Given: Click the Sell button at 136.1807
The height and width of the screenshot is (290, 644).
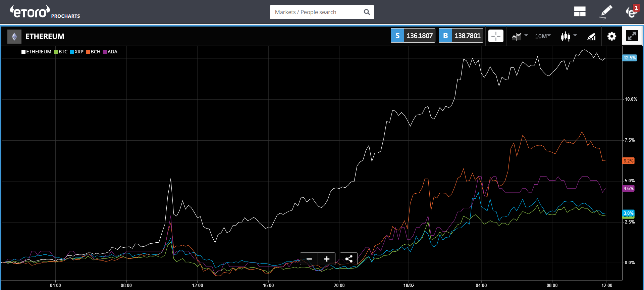Looking at the screenshot, I should click(413, 36).
